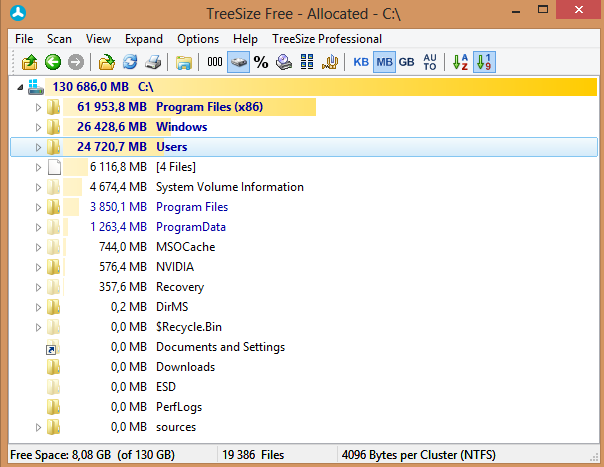
Task: Expand the NVIDIA folder
Action: [38, 267]
